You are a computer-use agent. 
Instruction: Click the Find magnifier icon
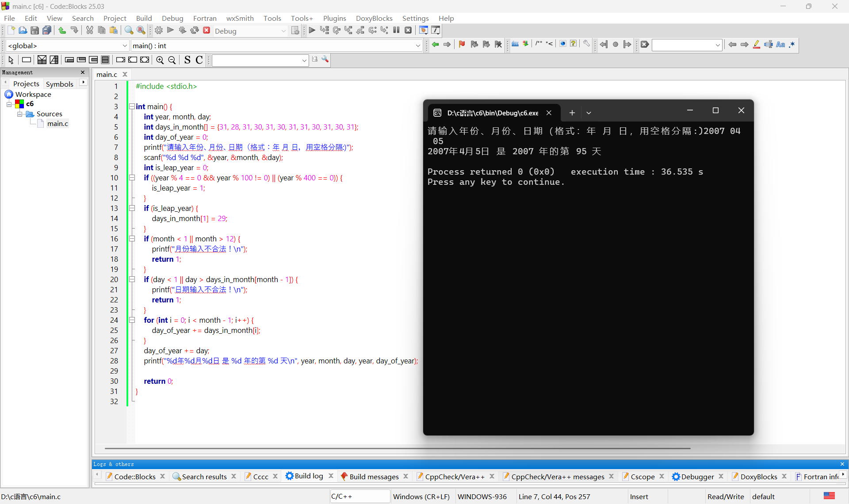(129, 31)
